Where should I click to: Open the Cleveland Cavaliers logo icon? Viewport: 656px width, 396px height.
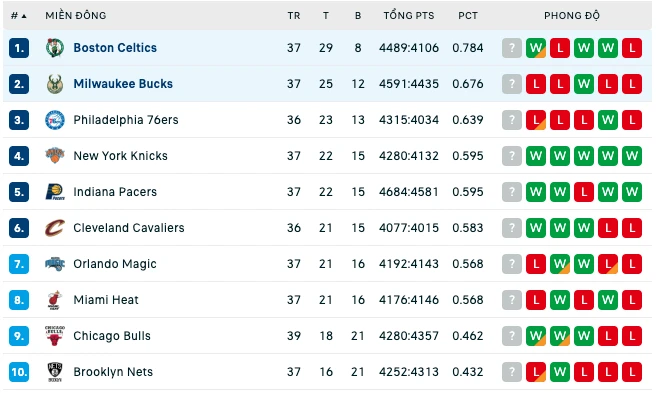[55, 228]
